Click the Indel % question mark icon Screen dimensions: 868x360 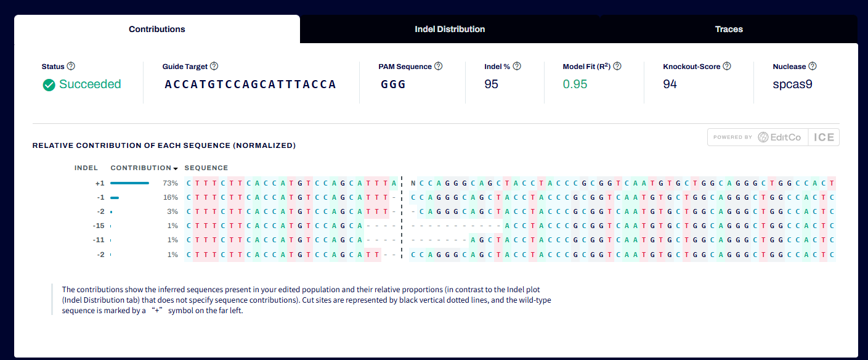coord(517,67)
